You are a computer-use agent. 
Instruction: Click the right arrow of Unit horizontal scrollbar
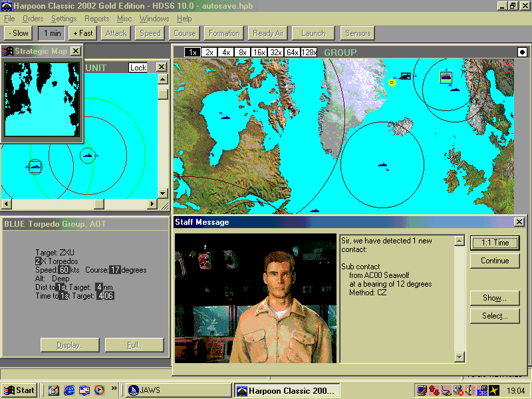click(152, 203)
